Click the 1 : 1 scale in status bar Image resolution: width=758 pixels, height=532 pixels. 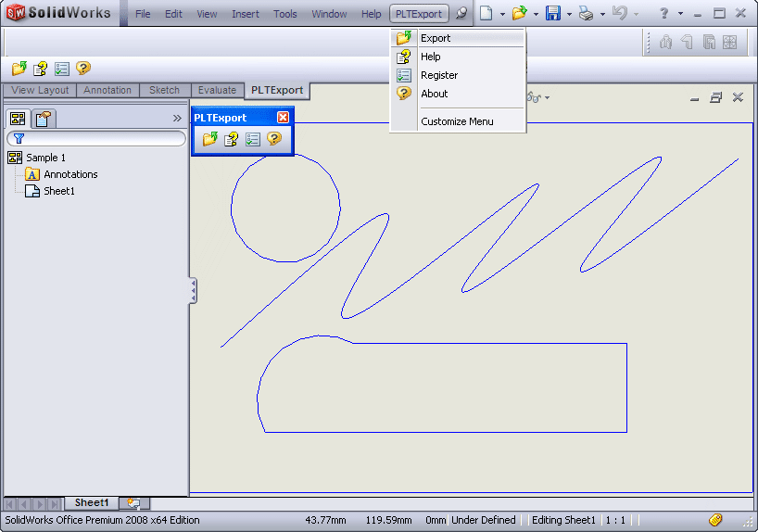tap(615, 520)
